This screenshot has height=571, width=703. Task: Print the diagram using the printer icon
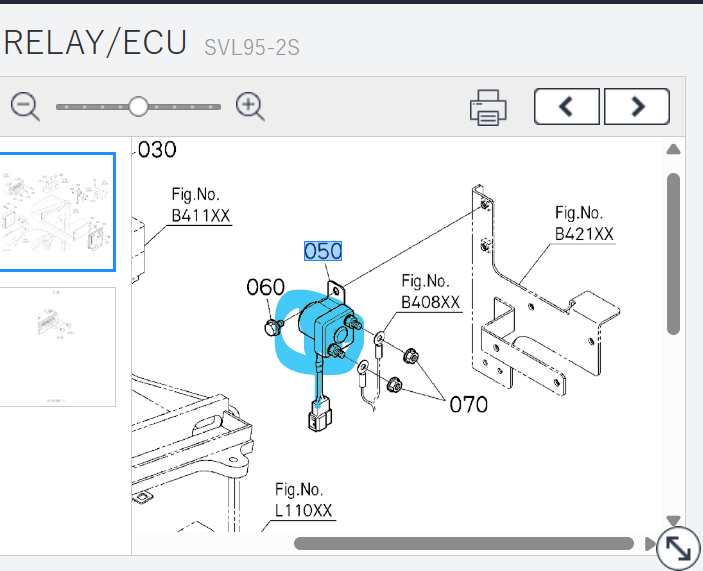pos(488,108)
